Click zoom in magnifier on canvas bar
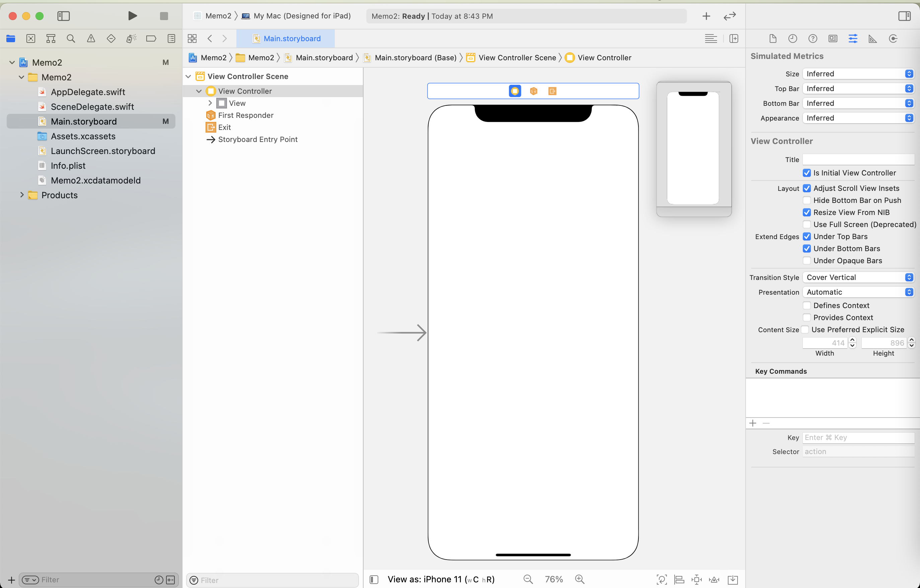Image resolution: width=920 pixels, height=588 pixels. click(580, 579)
